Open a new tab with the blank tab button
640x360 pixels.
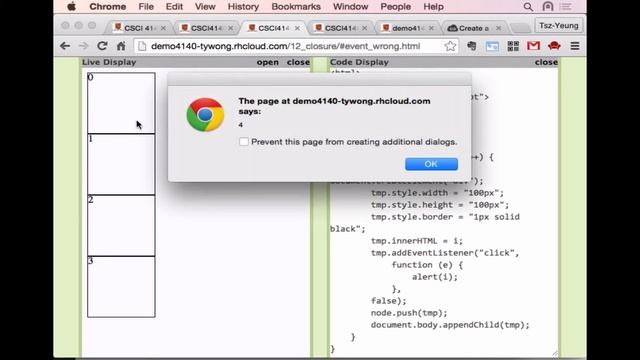pos(520,28)
